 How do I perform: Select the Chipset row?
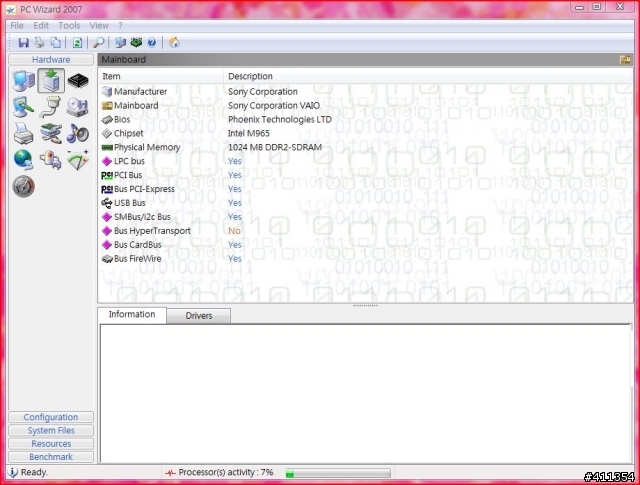click(x=365, y=133)
